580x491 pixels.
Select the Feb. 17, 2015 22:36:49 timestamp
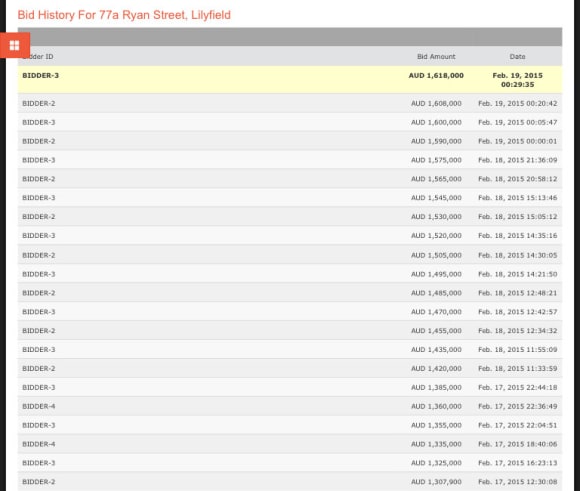[x=517, y=406]
